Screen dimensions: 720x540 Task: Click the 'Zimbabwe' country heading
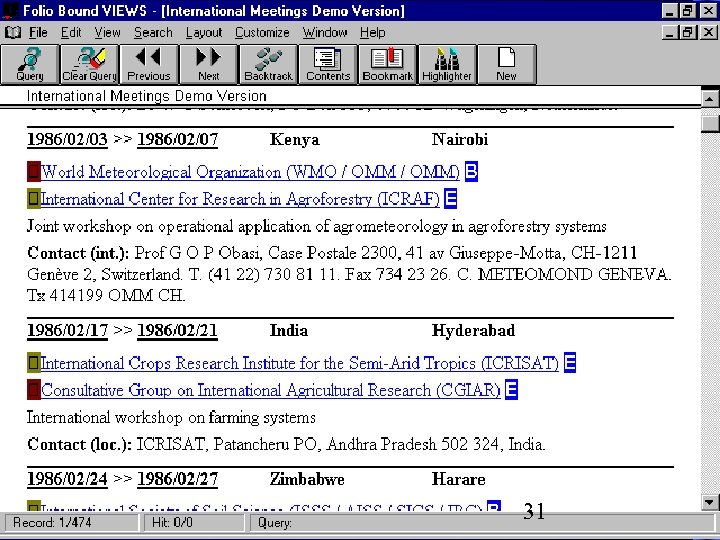click(307, 479)
